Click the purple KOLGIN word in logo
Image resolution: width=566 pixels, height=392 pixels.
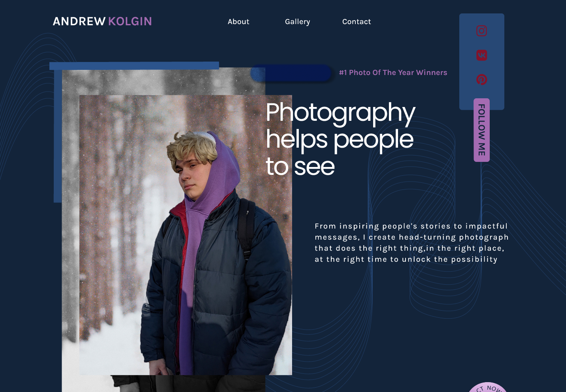pyautogui.click(x=130, y=21)
